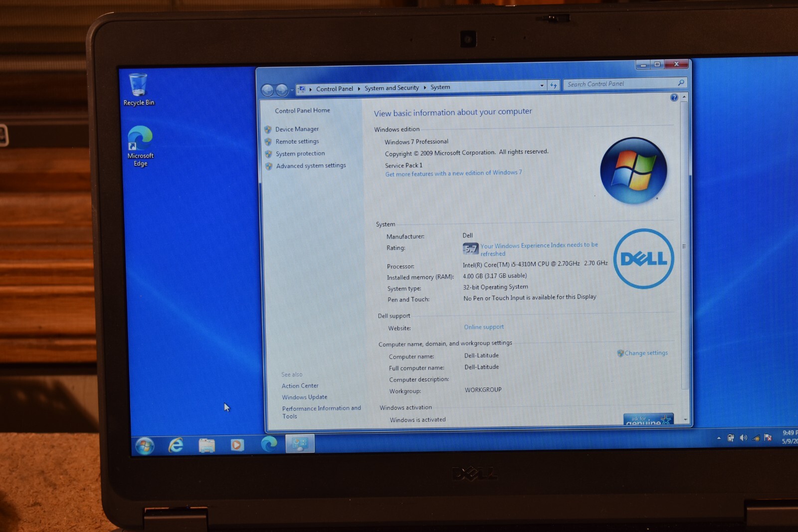This screenshot has height=532, width=798.
Task: Open Control Panel Home
Action: point(302,110)
